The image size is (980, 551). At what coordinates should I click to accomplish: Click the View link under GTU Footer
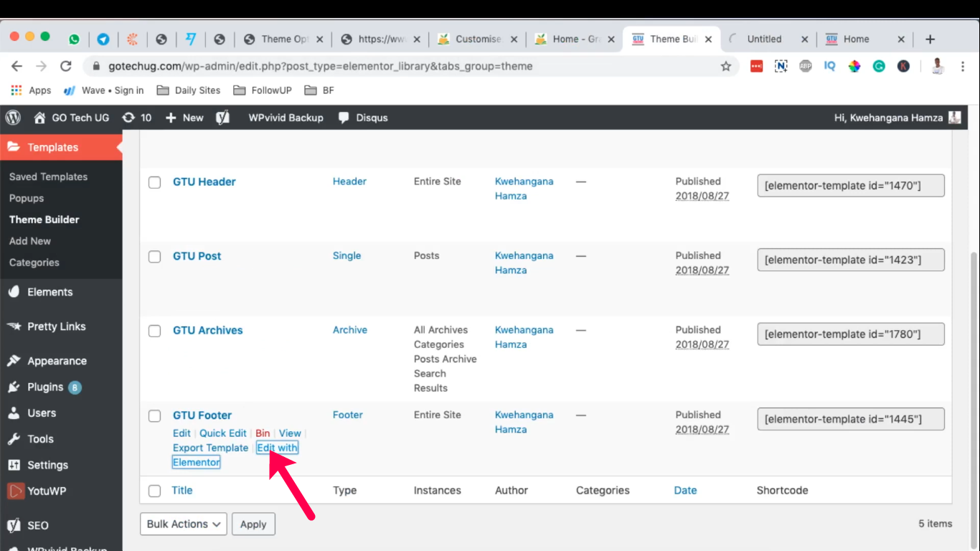pyautogui.click(x=290, y=433)
